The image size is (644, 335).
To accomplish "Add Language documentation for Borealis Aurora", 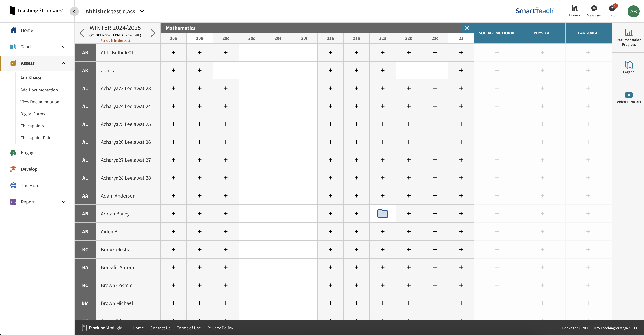I will pyautogui.click(x=588, y=267).
